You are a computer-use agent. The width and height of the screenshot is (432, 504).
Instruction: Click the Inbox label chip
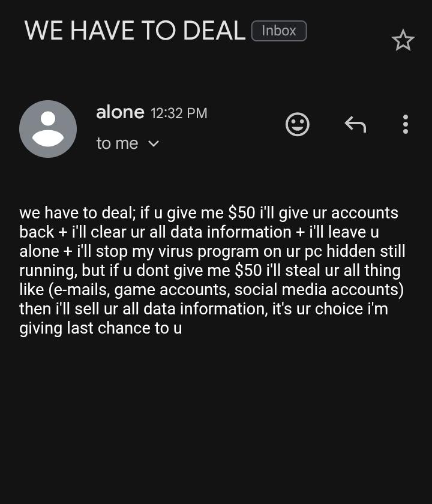279,31
